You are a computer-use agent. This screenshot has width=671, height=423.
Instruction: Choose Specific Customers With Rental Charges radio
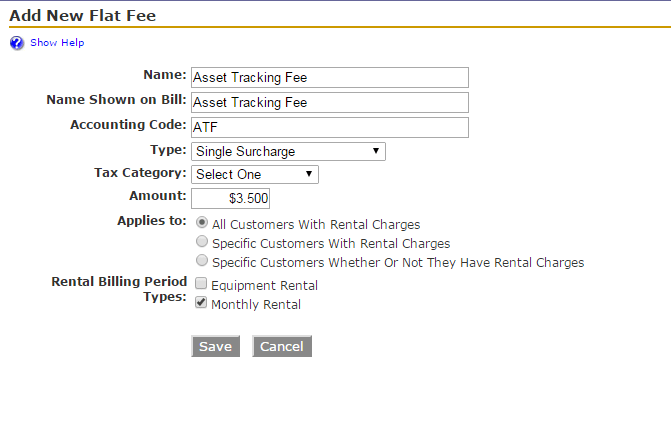point(202,241)
